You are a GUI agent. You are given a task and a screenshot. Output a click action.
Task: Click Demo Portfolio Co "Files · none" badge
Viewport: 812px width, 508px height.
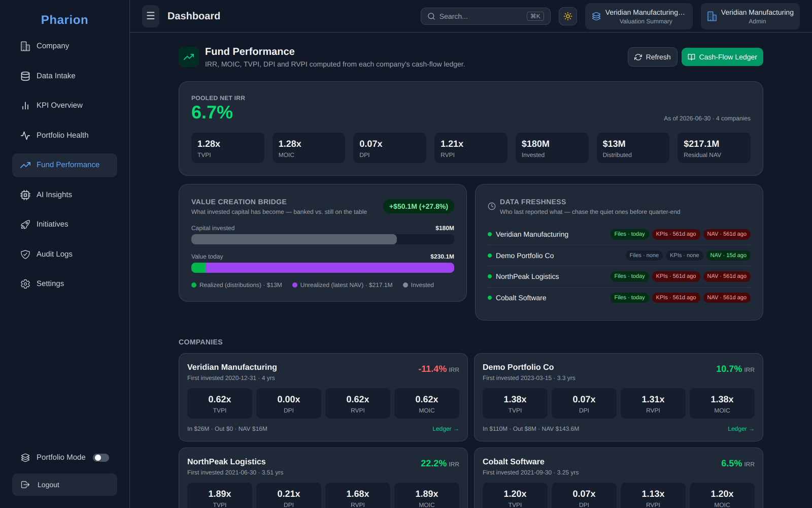click(x=644, y=256)
